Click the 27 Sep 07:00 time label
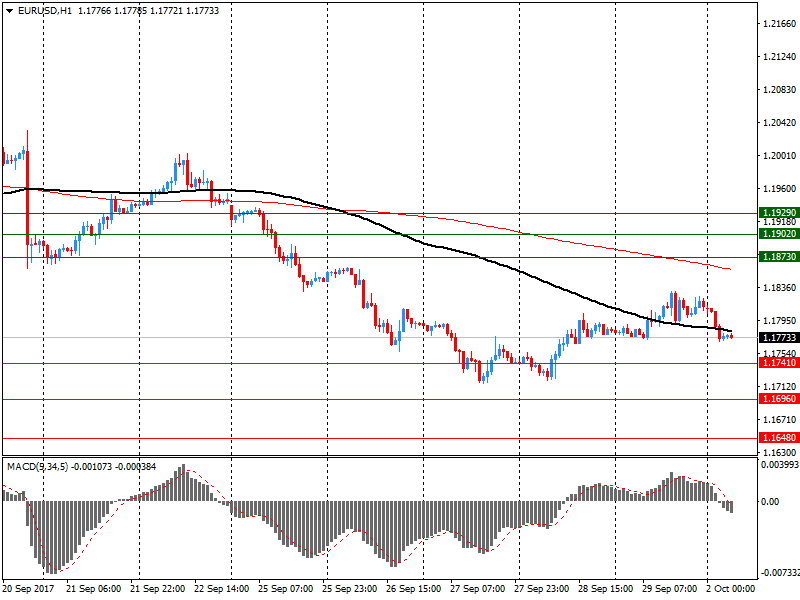This screenshot has width=800, height=600. (x=478, y=589)
